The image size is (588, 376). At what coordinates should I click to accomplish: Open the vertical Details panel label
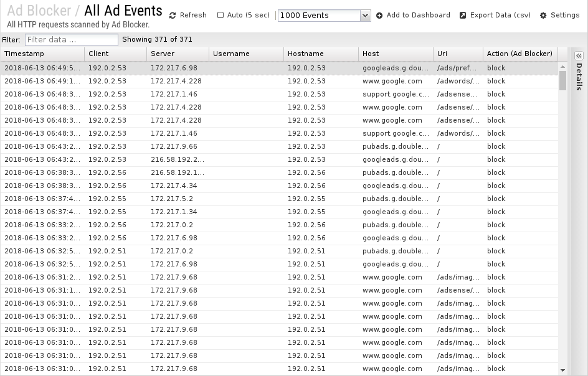point(579,77)
